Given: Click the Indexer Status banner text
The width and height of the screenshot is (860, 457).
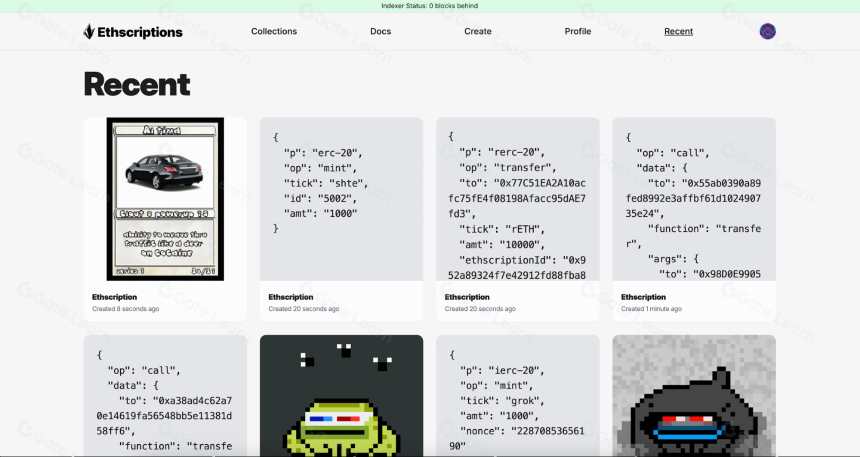Looking at the screenshot, I should 429,6.
